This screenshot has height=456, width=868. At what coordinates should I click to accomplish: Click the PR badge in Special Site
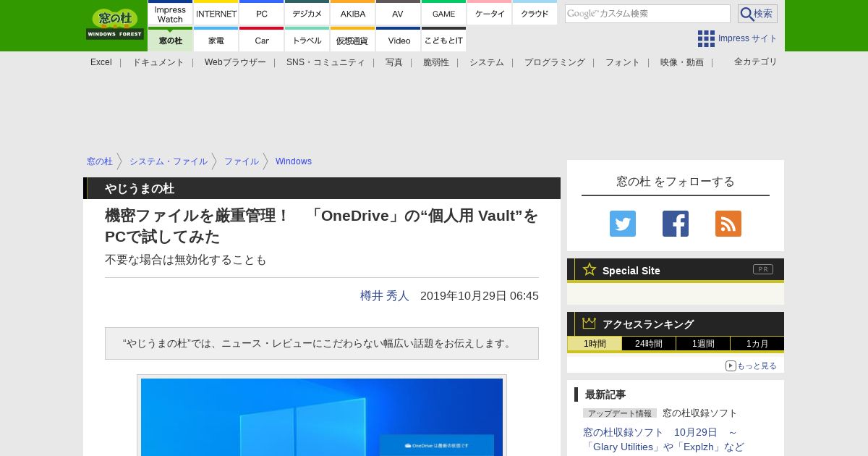pyautogui.click(x=763, y=269)
